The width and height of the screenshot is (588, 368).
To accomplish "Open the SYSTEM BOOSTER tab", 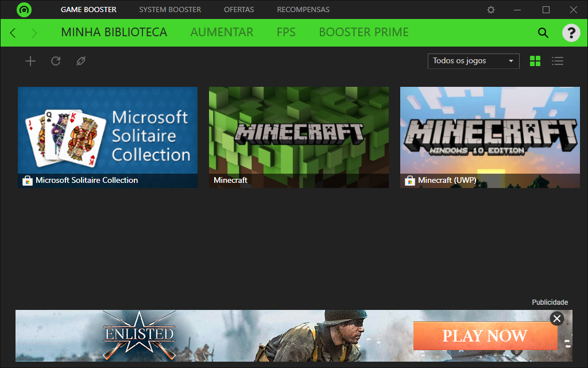I will coord(170,10).
